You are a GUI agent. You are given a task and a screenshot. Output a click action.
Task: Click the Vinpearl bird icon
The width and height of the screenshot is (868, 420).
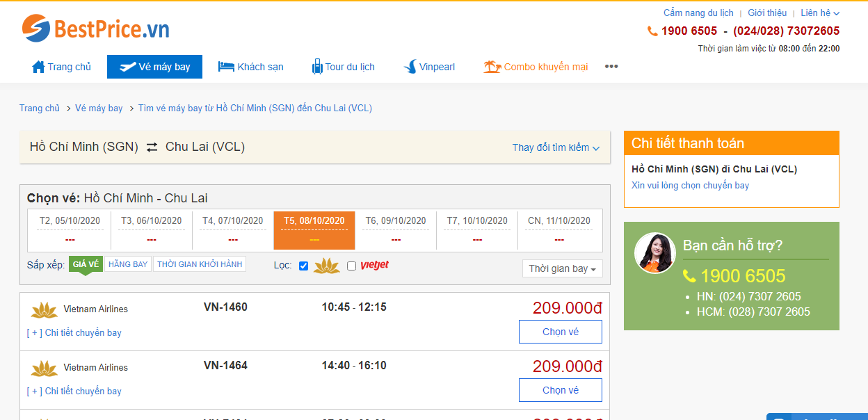tap(410, 67)
